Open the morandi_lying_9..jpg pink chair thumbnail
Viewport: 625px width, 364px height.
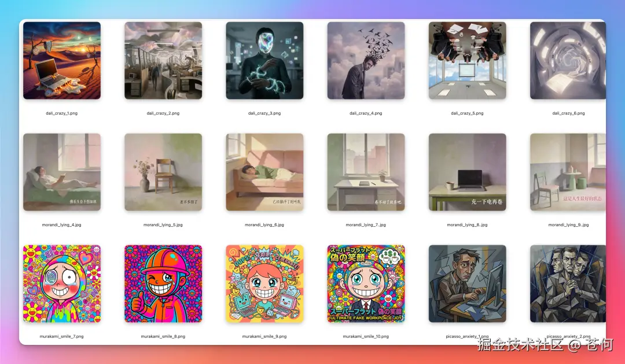click(x=568, y=172)
